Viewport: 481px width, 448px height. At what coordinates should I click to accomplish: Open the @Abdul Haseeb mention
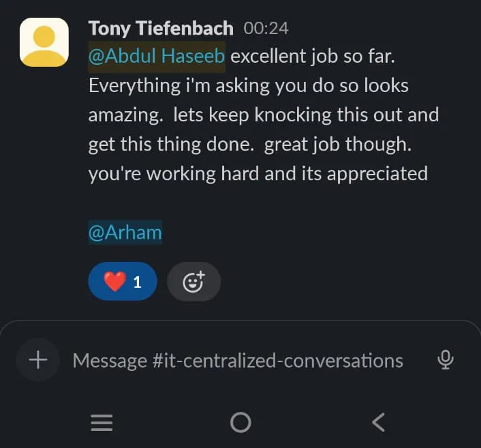[x=157, y=57]
